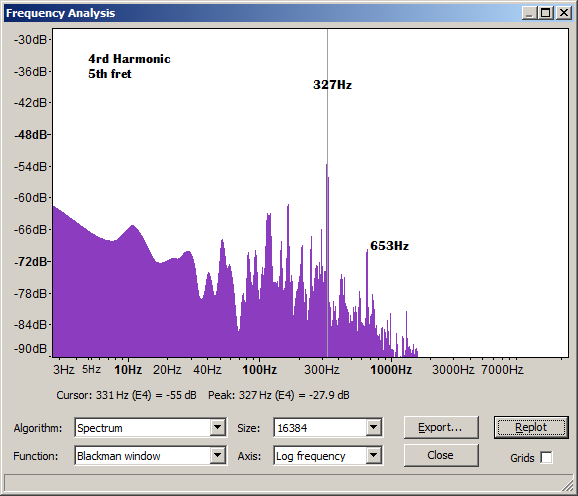
Task: Expand the Axis Log frequency dropdown
Action: pos(373,456)
